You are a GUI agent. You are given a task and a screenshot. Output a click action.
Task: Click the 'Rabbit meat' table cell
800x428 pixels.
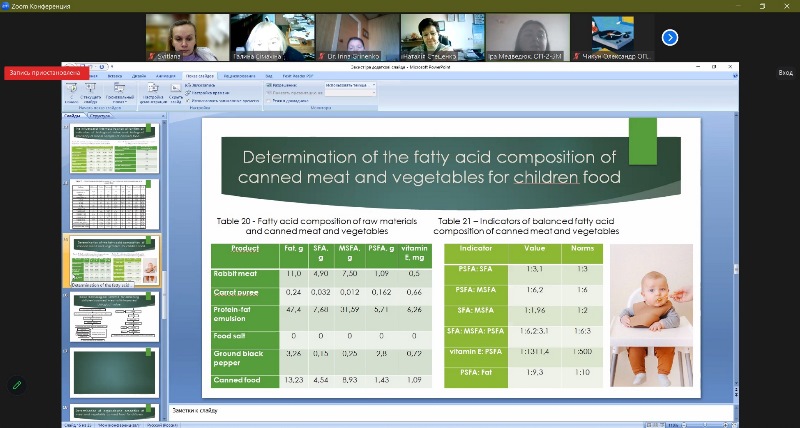tap(245, 278)
